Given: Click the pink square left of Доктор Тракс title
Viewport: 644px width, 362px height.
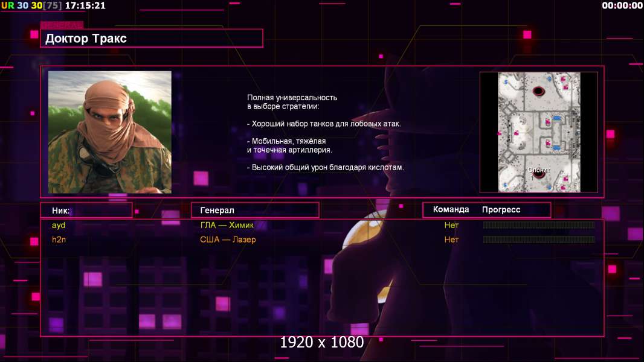Looking at the screenshot, I should click(x=34, y=34).
